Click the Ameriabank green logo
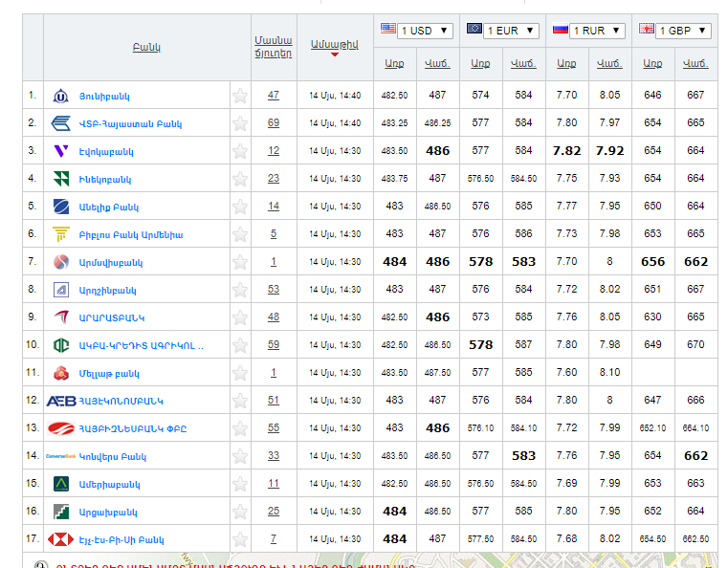 (61, 484)
